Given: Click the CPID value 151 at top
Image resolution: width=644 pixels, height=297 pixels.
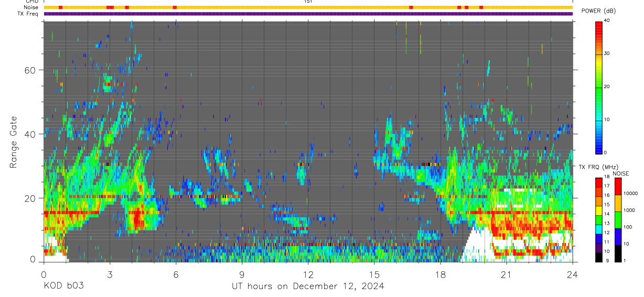Looking at the screenshot, I should pos(308,2).
